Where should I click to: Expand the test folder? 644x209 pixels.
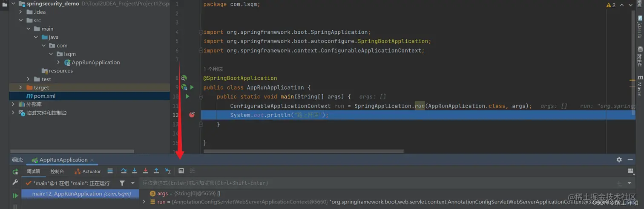29,79
